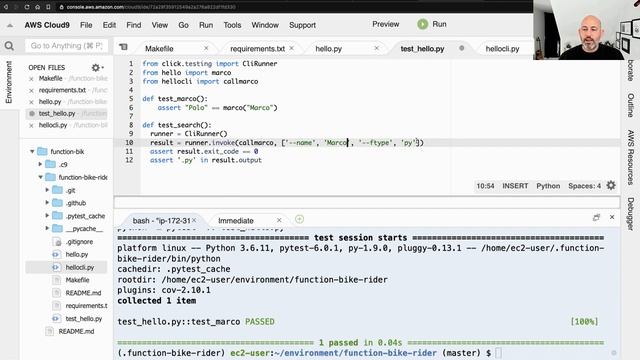
Task: Collapse the menu bar with the up arrow
Action: tap(10, 25)
